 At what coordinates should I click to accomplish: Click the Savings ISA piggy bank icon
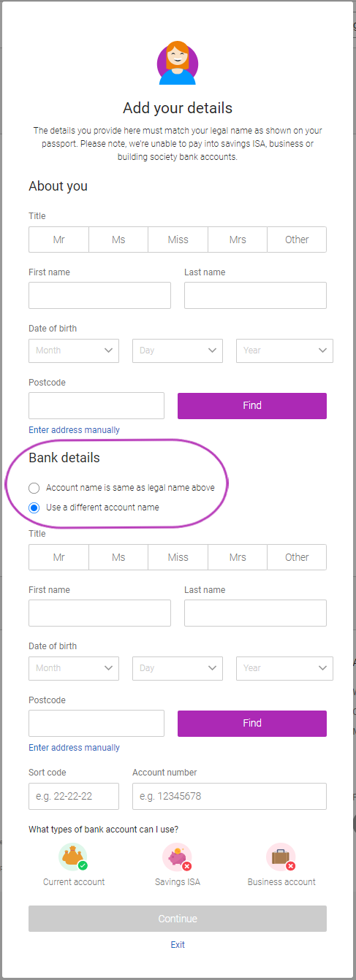tap(177, 857)
